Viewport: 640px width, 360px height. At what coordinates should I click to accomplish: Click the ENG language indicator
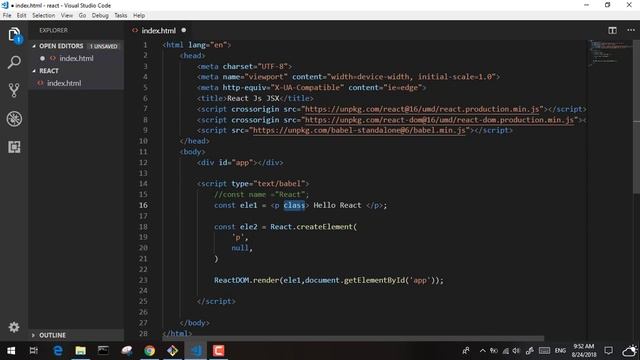[560, 351]
